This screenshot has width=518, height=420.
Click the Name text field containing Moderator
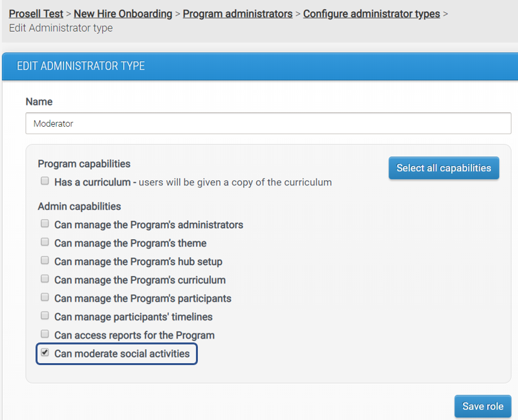coord(268,123)
